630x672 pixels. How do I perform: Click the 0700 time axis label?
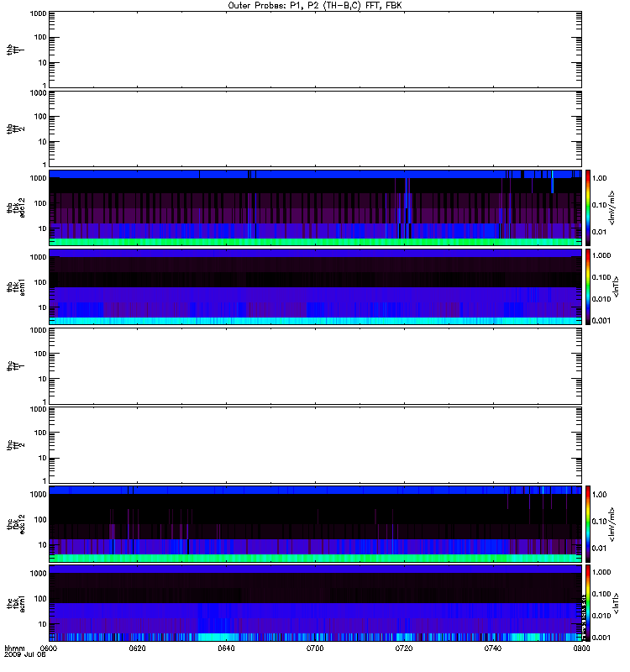click(x=315, y=648)
